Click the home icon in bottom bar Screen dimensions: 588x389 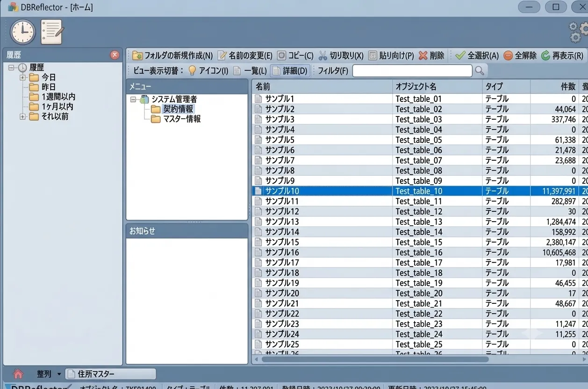pyautogui.click(x=18, y=374)
